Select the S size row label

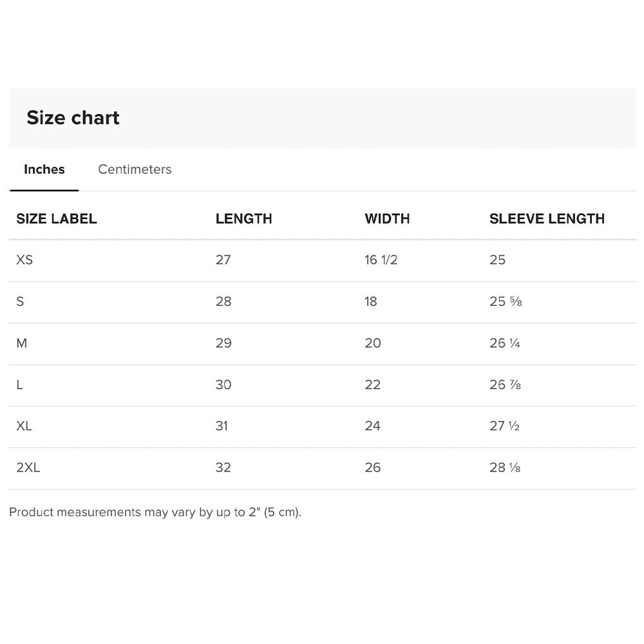click(20, 301)
